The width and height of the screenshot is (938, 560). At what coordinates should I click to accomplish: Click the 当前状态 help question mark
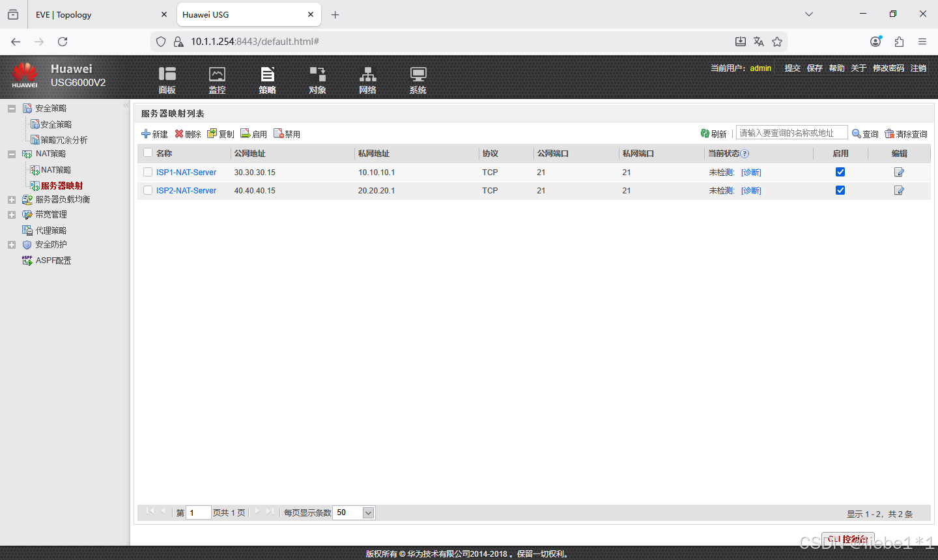(x=745, y=154)
